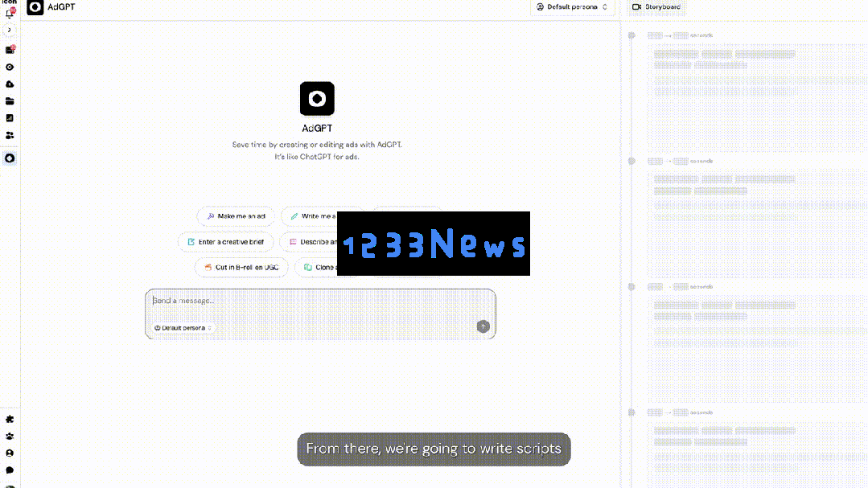The image size is (868, 488).
Task: Choose the "Make me an ad" suggestion
Action: tap(236, 215)
